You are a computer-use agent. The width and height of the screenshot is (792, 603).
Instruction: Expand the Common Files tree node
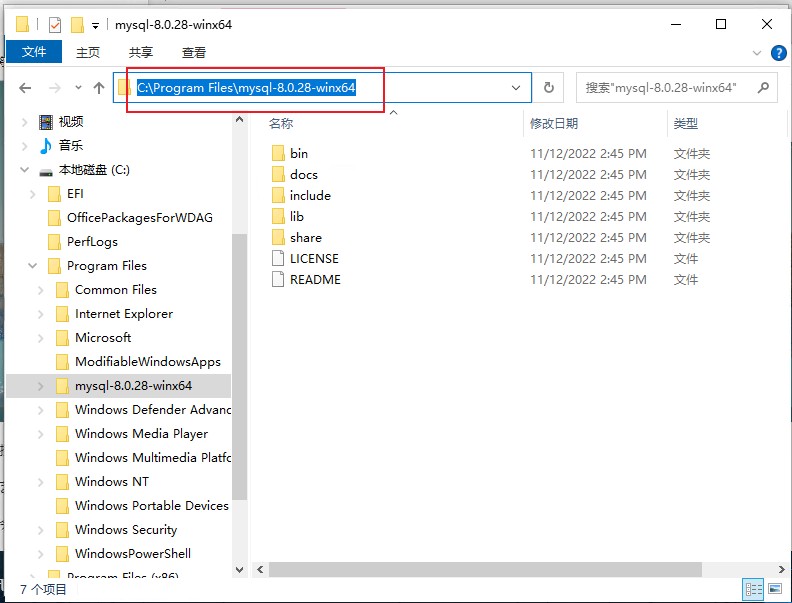[x=41, y=290]
